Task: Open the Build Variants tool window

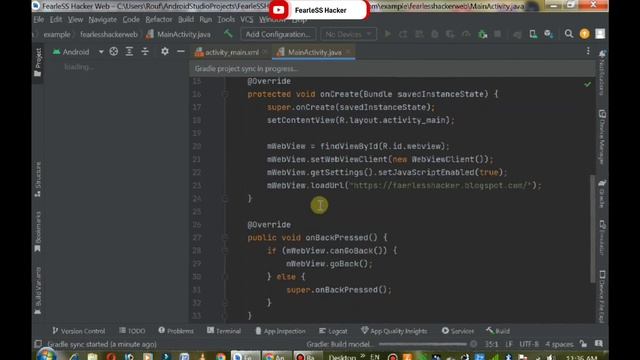Action: [x=38, y=291]
